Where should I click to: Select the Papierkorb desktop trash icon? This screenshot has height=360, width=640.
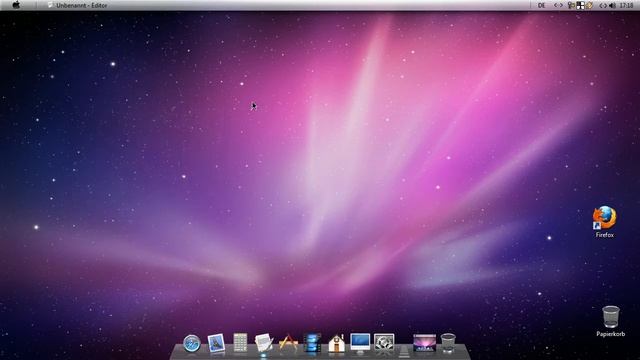click(611, 317)
